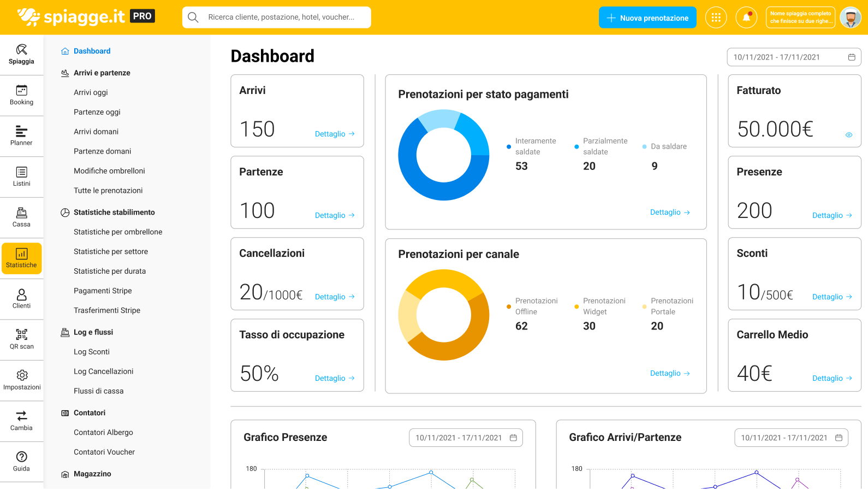Focus the Ricerca cliente search field
Screen dimensions: 868x489
coord(277,17)
